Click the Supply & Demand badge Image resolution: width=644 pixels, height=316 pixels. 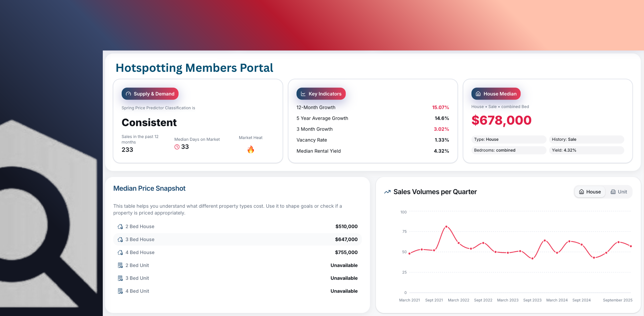150,94
